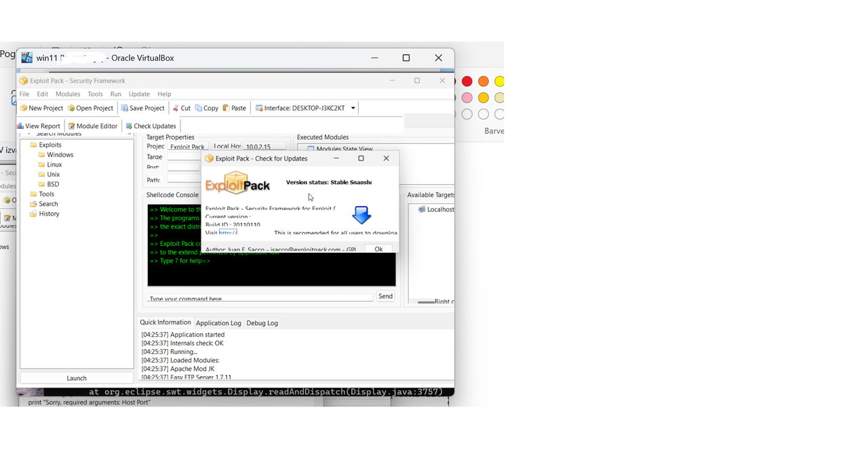Click the Linux folder icon in tree

coord(42,165)
